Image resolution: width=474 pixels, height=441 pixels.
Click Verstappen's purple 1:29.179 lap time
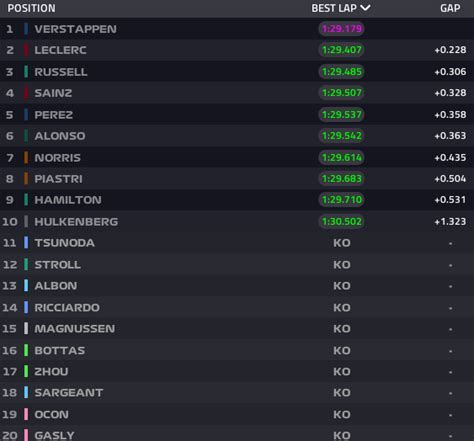[x=342, y=29]
